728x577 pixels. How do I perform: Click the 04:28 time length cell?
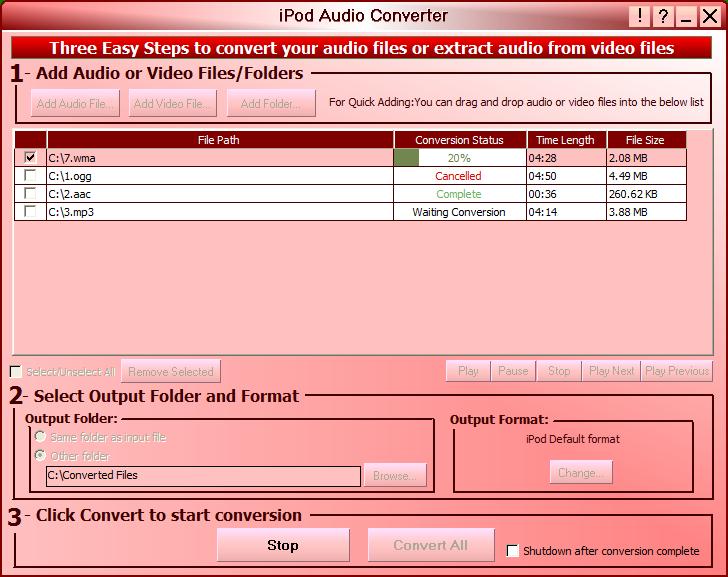coord(566,158)
